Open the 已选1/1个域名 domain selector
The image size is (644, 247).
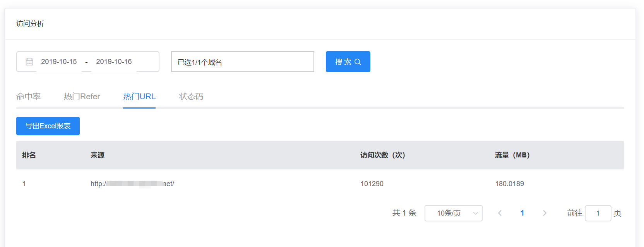point(243,62)
